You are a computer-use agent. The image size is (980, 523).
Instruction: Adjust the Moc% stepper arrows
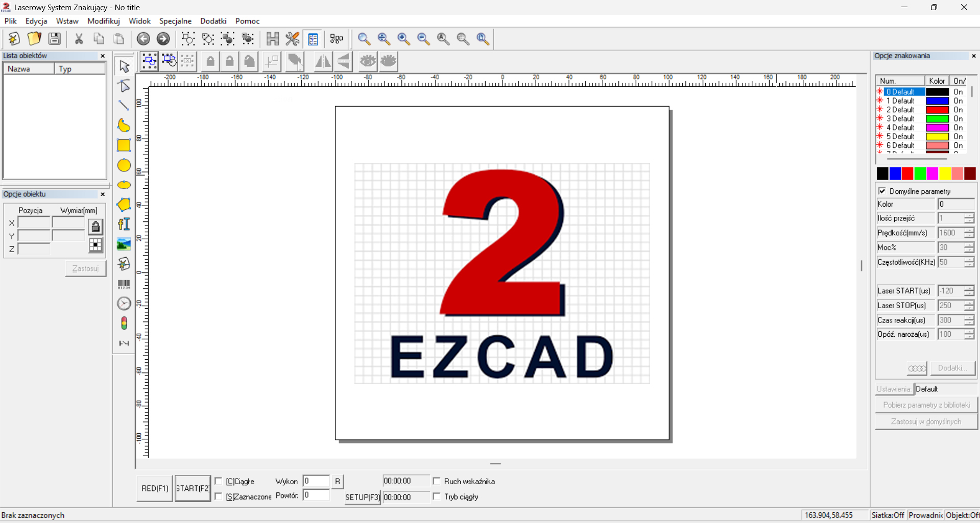[x=969, y=247]
